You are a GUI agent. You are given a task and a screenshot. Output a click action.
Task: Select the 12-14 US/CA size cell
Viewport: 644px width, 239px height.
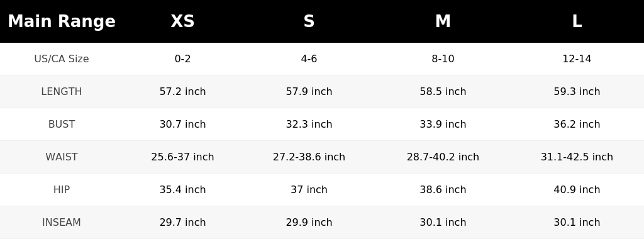coord(577,58)
